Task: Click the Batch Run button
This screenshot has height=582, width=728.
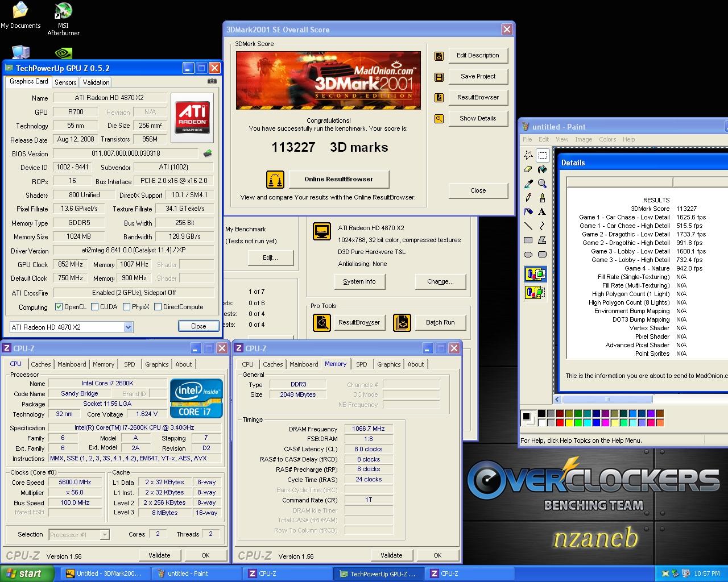Action: click(440, 322)
